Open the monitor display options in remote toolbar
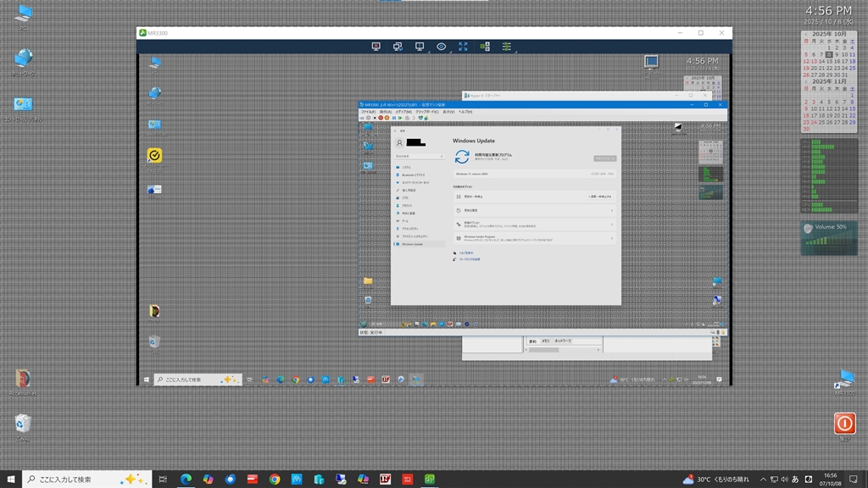This screenshot has width=868, height=488. 420,47
